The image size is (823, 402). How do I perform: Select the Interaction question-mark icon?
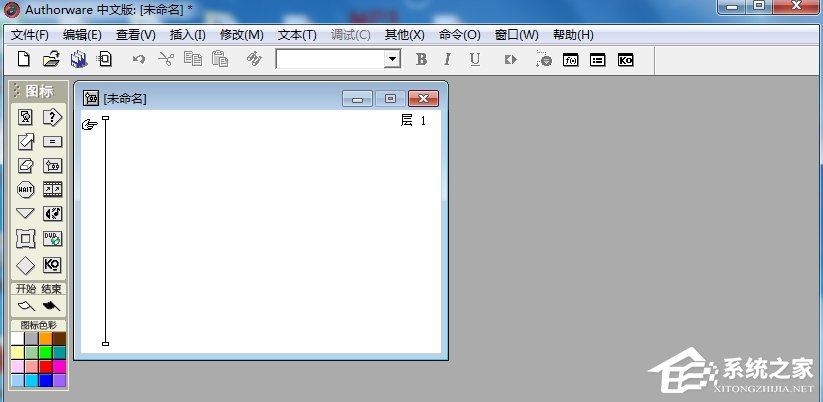[53, 117]
